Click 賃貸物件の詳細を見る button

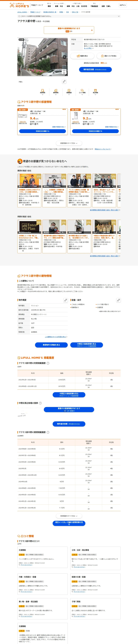(51, 345)
